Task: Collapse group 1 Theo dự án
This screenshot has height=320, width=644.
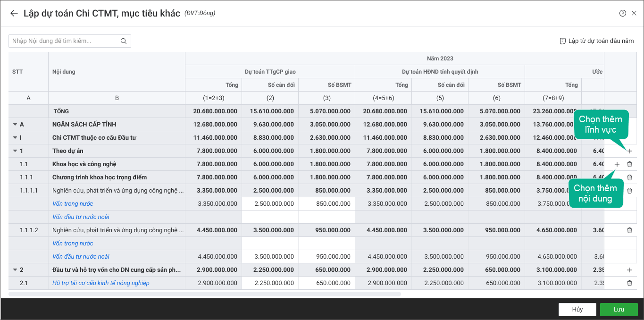Action: [x=15, y=151]
